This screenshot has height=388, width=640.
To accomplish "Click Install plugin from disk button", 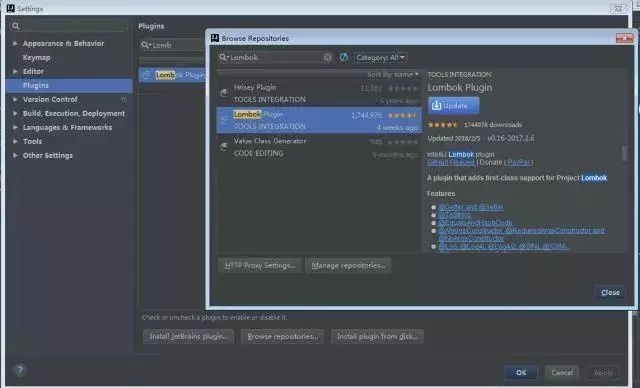I will [377, 337].
